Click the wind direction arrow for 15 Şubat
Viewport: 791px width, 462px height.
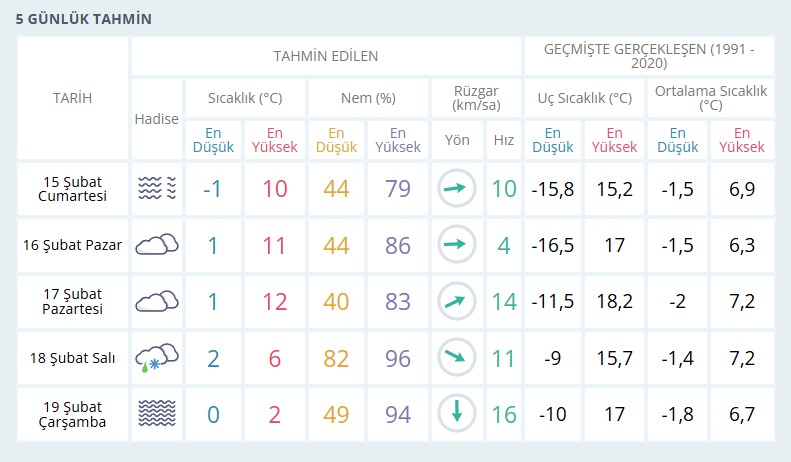coord(456,188)
